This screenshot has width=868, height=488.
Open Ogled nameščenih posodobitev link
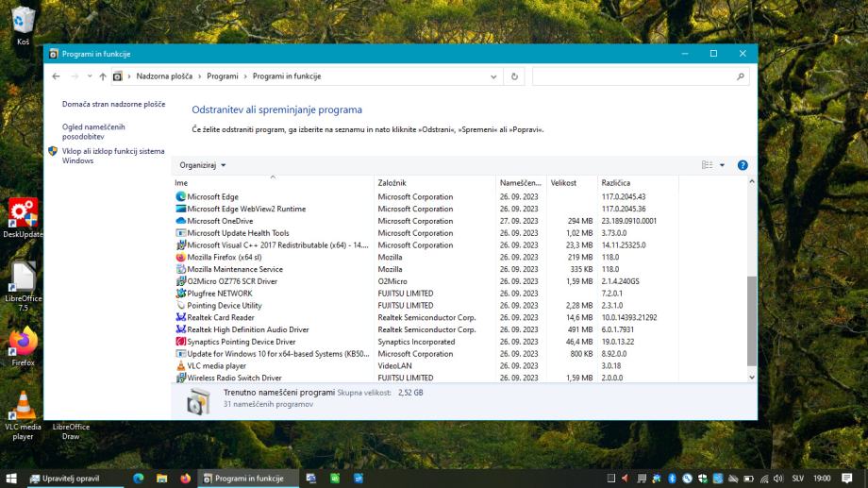coord(93,131)
